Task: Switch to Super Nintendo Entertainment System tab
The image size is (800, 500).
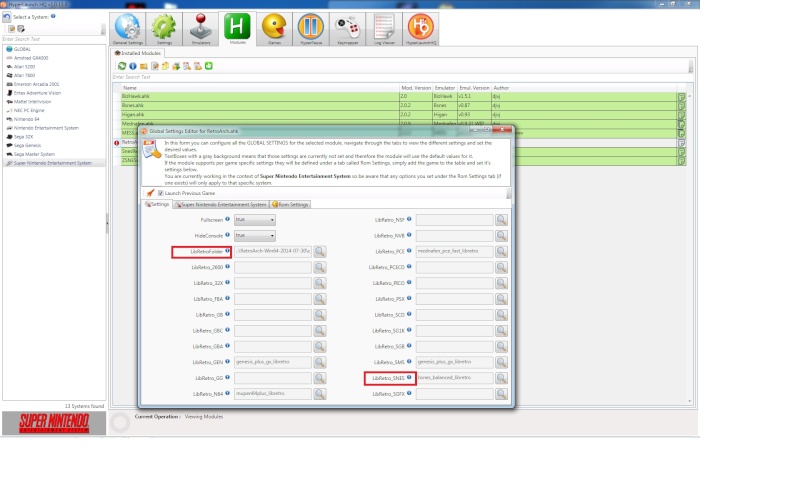Action: click(x=221, y=204)
